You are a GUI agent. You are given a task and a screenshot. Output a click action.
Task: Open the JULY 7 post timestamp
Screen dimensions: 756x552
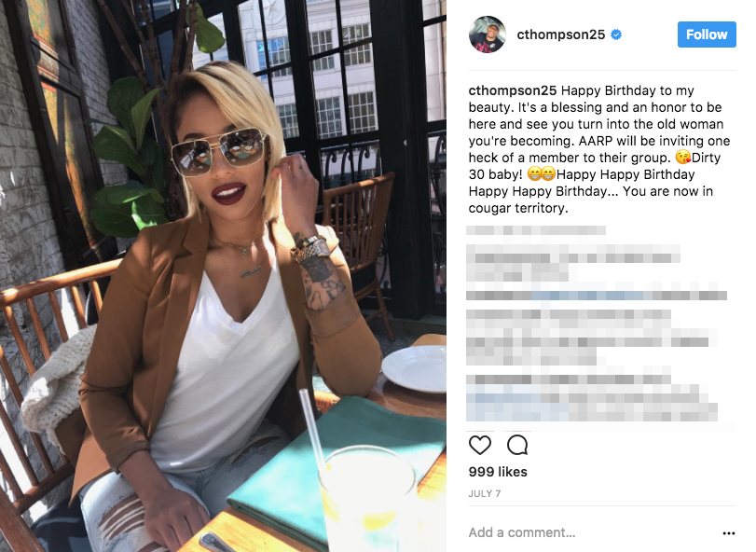tap(485, 493)
